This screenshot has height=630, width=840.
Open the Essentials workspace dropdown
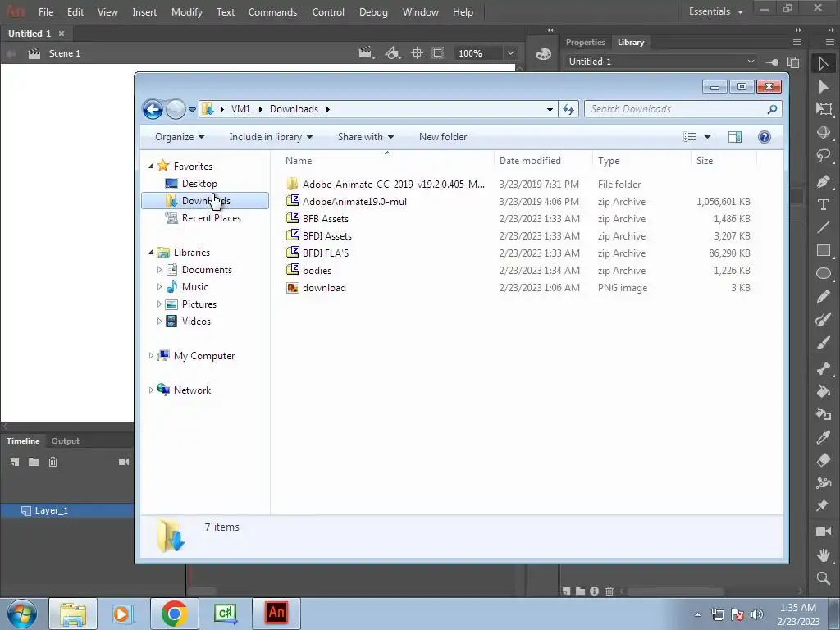tap(715, 11)
